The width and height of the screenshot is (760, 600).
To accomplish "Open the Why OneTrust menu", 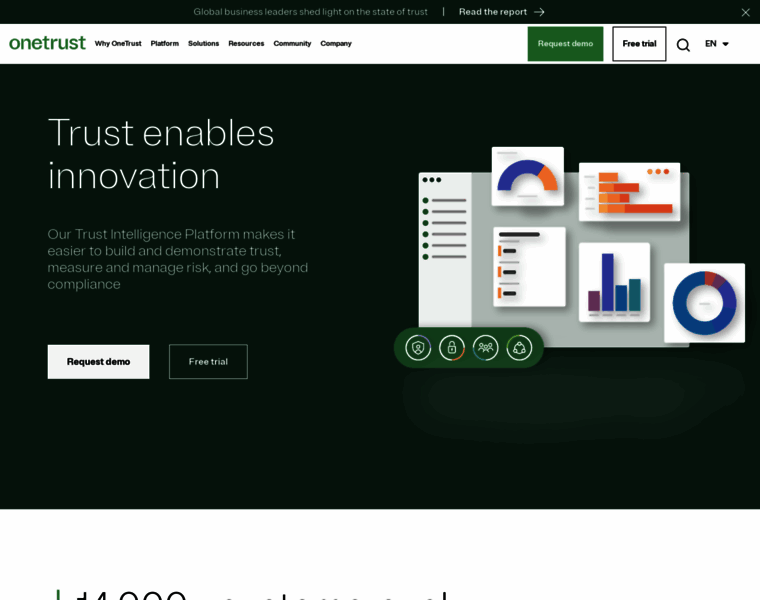I will (118, 44).
